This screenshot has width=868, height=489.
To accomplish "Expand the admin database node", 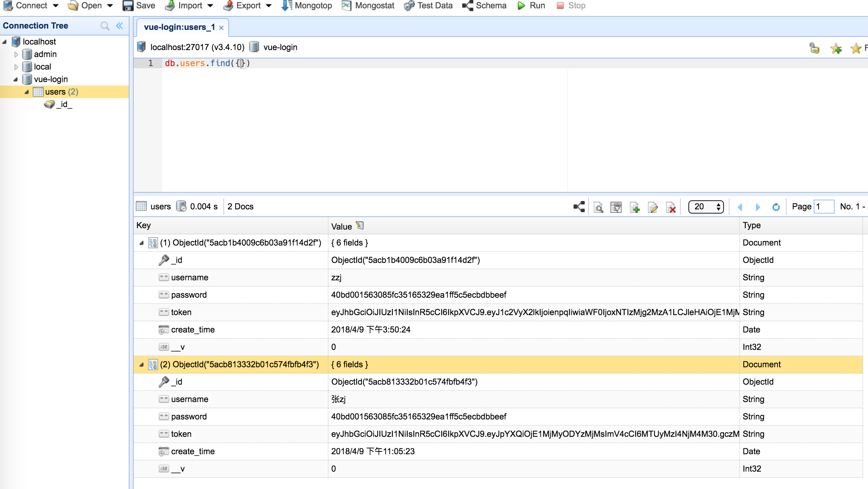I will 16,54.
